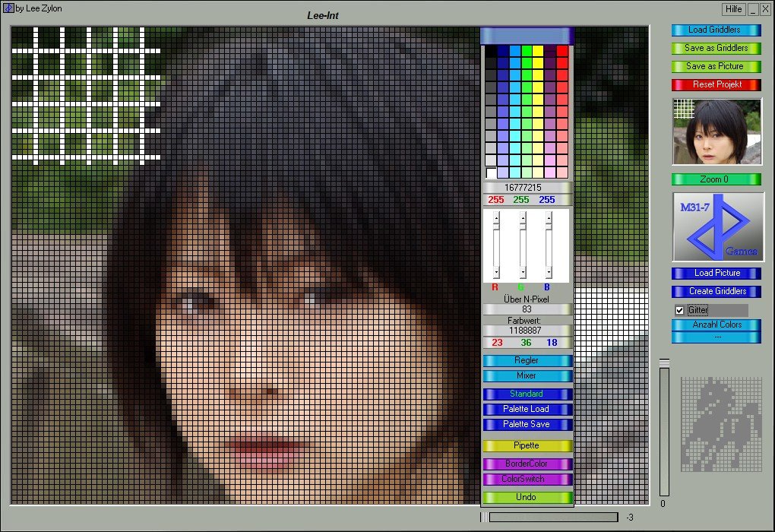Screen dimensions: 775x532
Task: Click the M31-7 Games logo
Action: (x=718, y=226)
